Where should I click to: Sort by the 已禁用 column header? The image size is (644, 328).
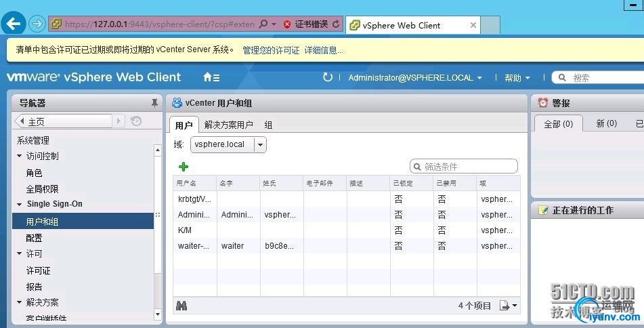[x=455, y=183]
